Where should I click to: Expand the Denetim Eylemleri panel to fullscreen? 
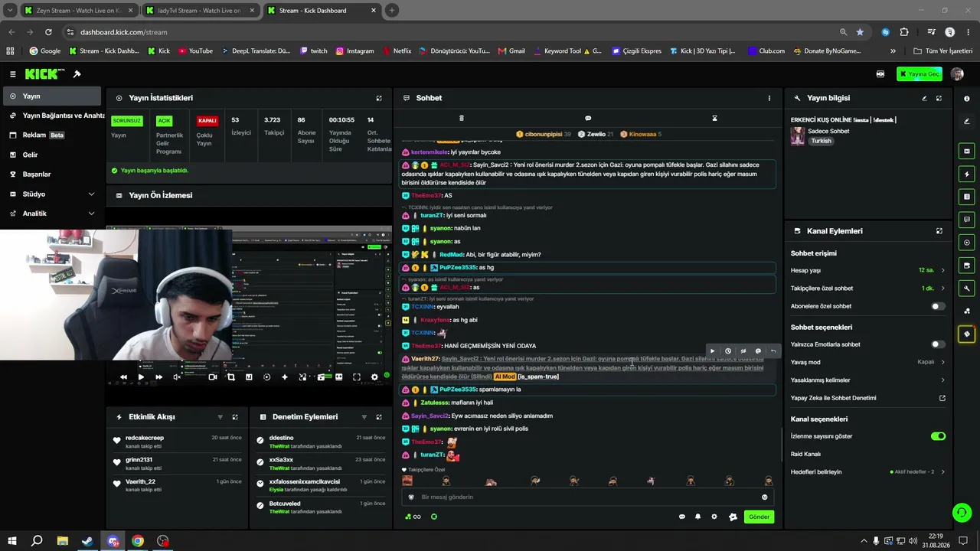[x=378, y=417]
